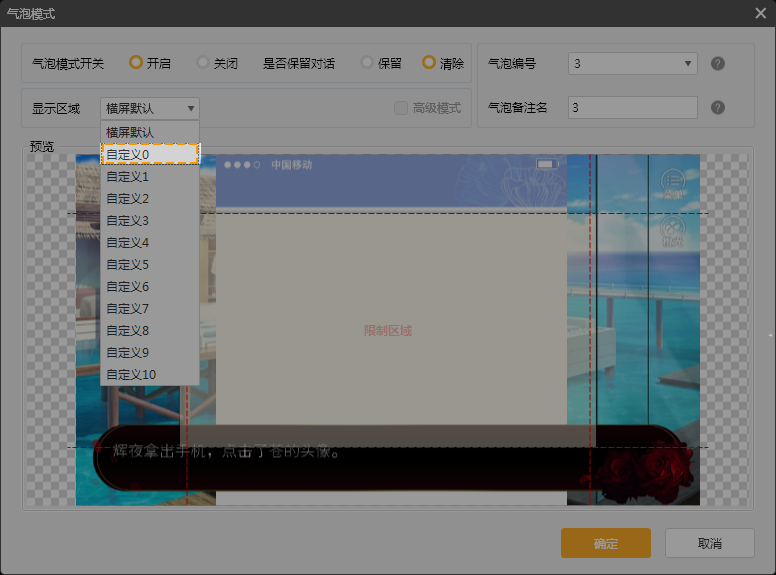Pick 自定义5 in the dropdown list

(150, 264)
